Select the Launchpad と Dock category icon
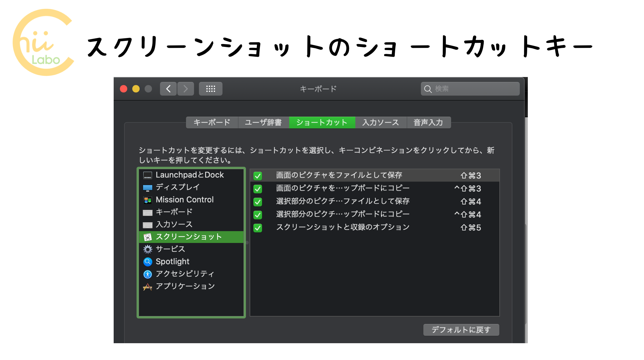 (148, 175)
